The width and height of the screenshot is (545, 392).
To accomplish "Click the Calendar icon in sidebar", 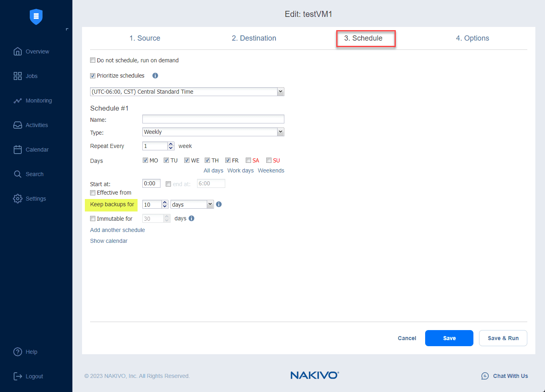I will [18, 150].
